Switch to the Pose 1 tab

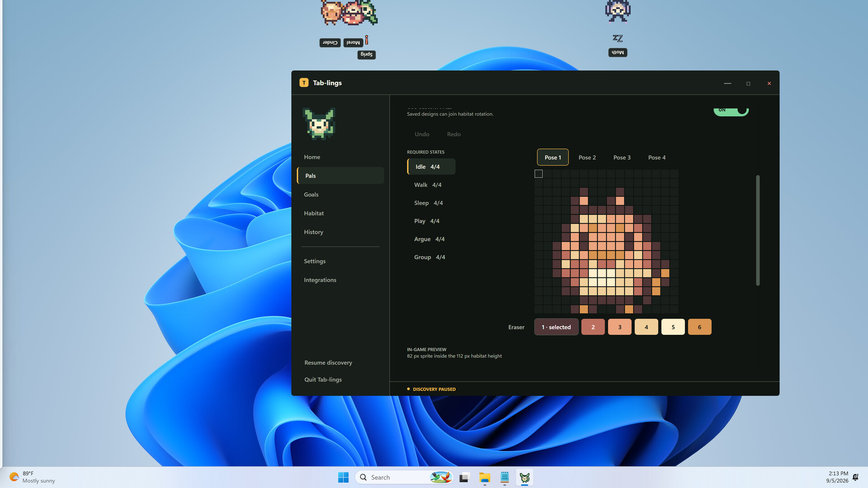point(552,157)
